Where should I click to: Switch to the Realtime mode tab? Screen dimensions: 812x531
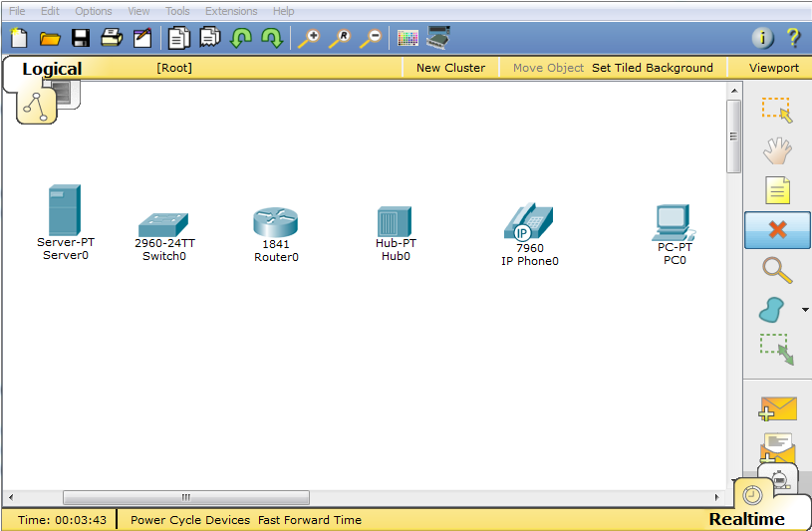point(746,519)
